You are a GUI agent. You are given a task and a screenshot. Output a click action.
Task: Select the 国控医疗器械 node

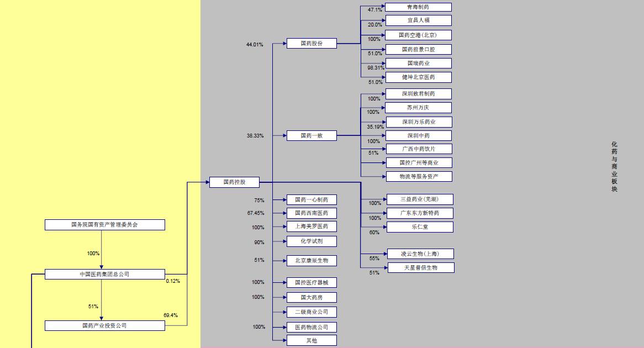point(312,283)
